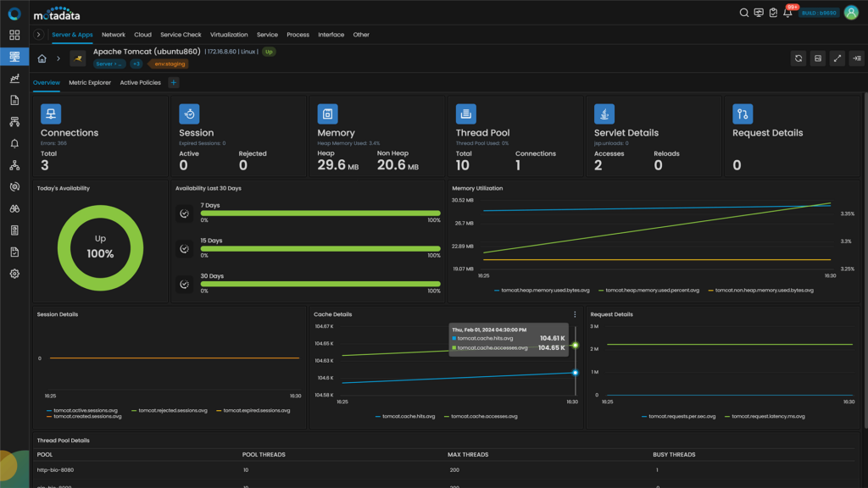Open the settings gear in the sidebar
Viewport: 868px width, 488px height.
coord(14,274)
